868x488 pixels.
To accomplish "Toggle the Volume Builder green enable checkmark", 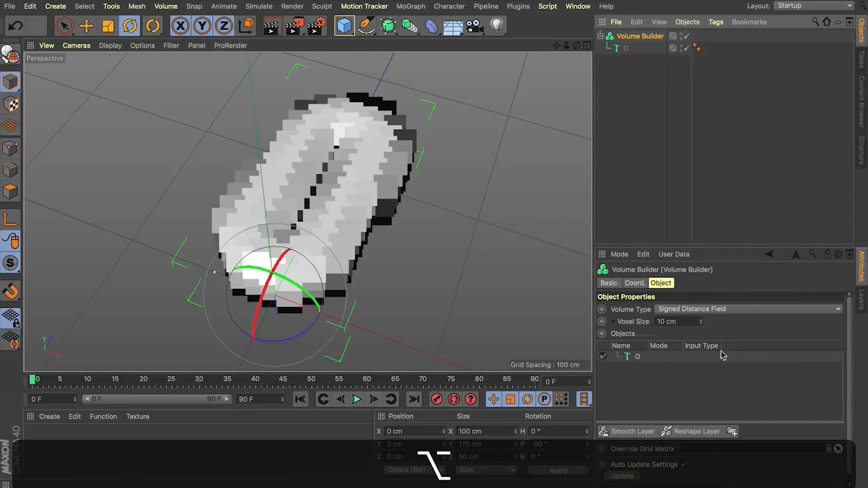I will pyautogui.click(x=686, y=36).
